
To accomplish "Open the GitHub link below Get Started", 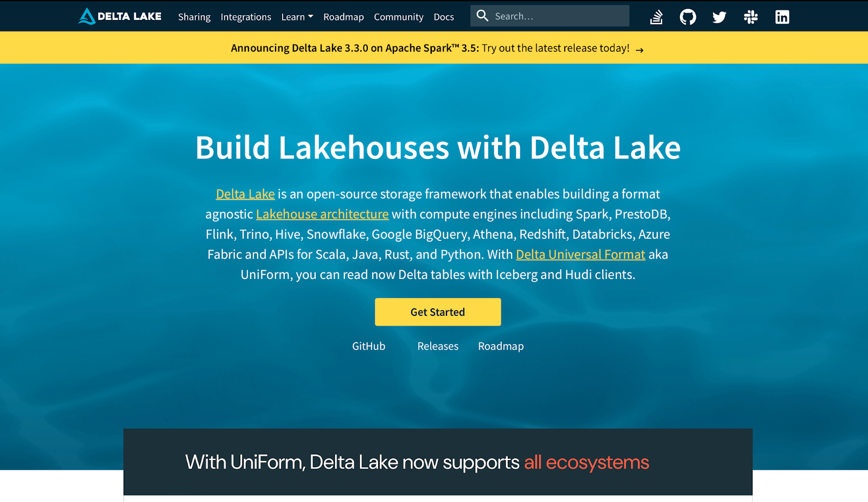I will click(x=368, y=346).
